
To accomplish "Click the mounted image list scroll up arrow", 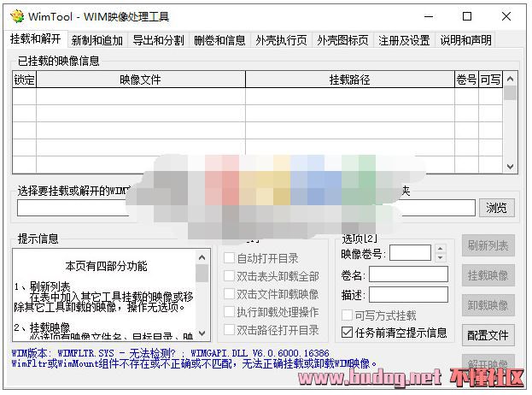I will coord(510,79).
